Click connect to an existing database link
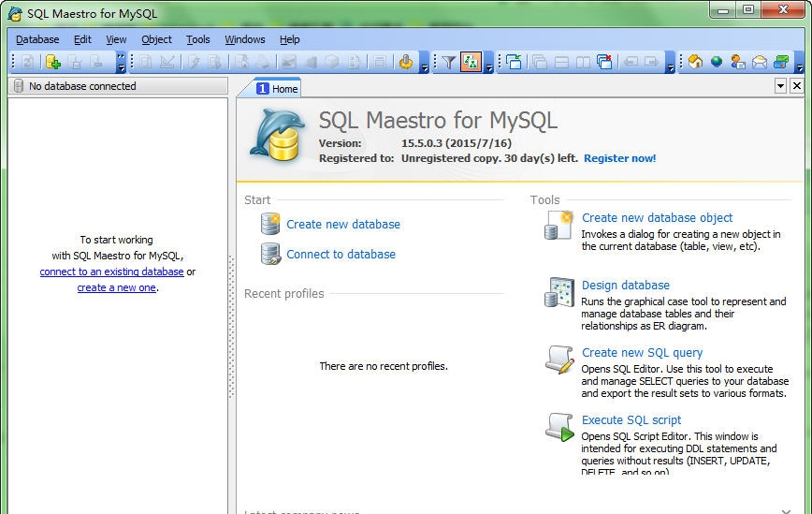This screenshot has width=812, height=514. (x=112, y=272)
